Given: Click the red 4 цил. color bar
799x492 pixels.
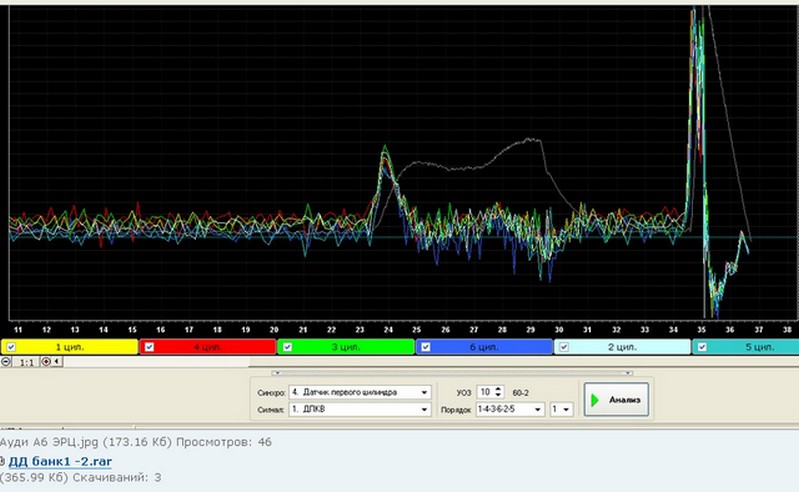Looking at the screenshot, I should coord(208,347).
